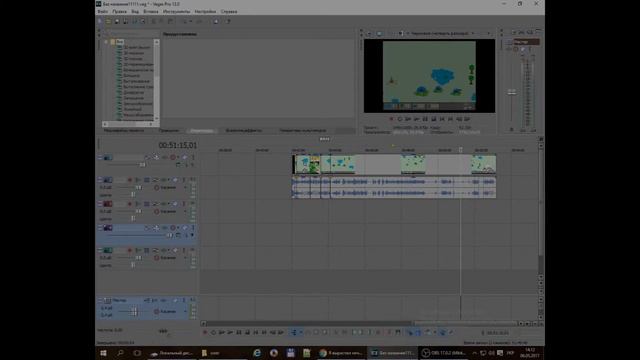The width and height of the screenshot is (640, 360).
Task: Undo the last action in the toolbar
Action: [x=184, y=21]
